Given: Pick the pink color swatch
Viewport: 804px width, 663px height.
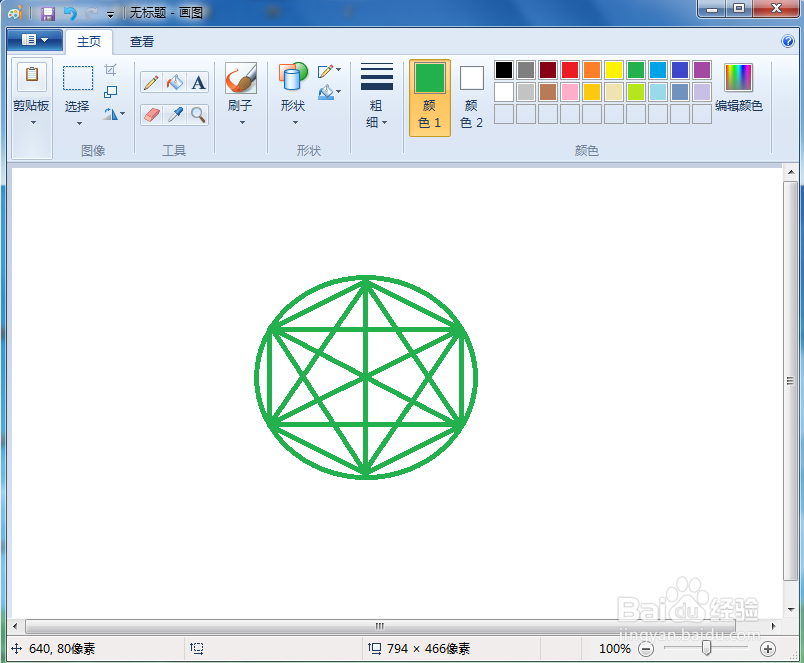Looking at the screenshot, I should [570, 92].
